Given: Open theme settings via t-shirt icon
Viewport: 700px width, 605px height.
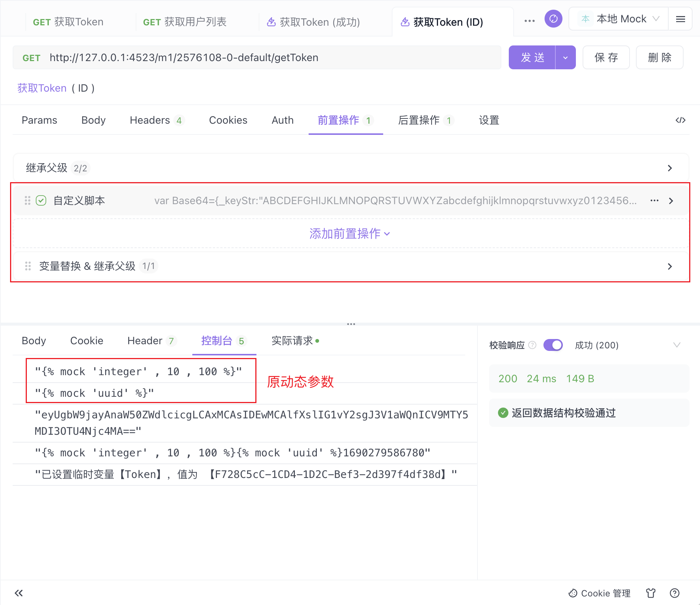Looking at the screenshot, I should (650, 593).
